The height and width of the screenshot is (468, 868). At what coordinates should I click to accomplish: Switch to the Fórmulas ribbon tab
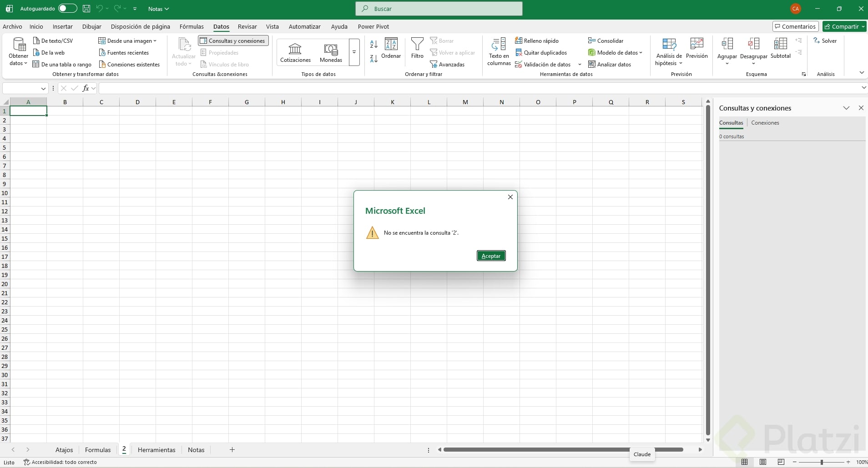pyautogui.click(x=192, y=26)
